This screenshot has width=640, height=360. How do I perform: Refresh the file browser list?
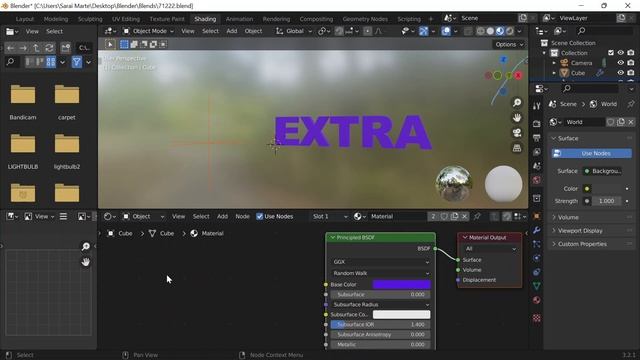pos(49,48)
